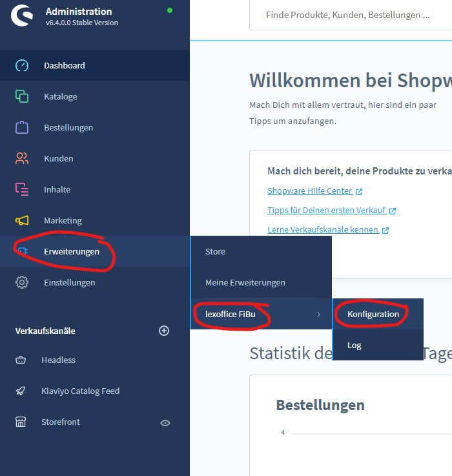
Task: Click the Marketing megaphone icon
Action: [22, 220]
